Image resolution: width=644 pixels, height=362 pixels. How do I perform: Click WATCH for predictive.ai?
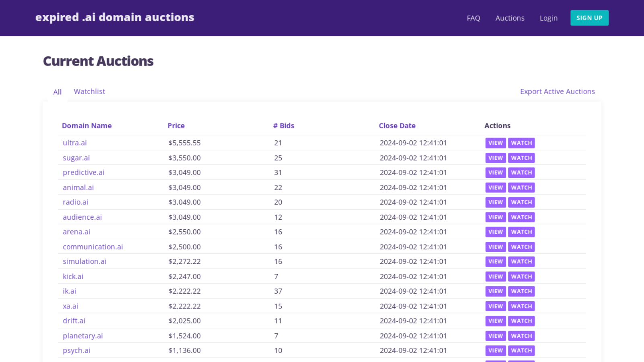(x=521, y=173)
